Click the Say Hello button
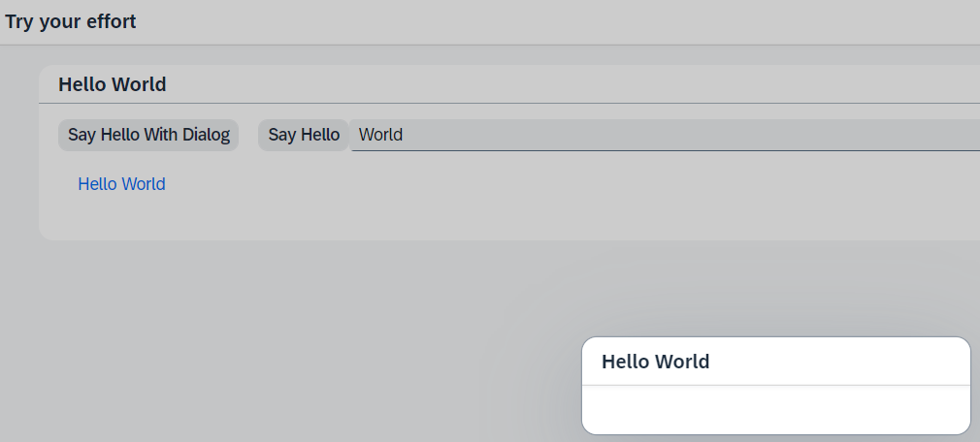 click(303, 135)
